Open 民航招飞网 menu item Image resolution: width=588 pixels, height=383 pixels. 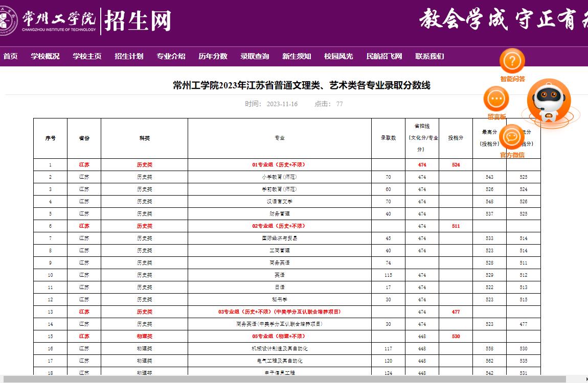tap(385, 56)
